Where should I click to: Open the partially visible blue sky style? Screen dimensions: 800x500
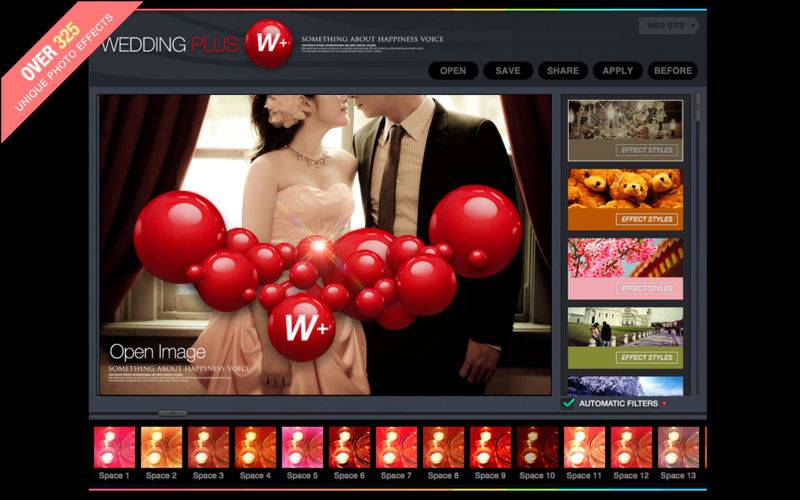(626, 386)
